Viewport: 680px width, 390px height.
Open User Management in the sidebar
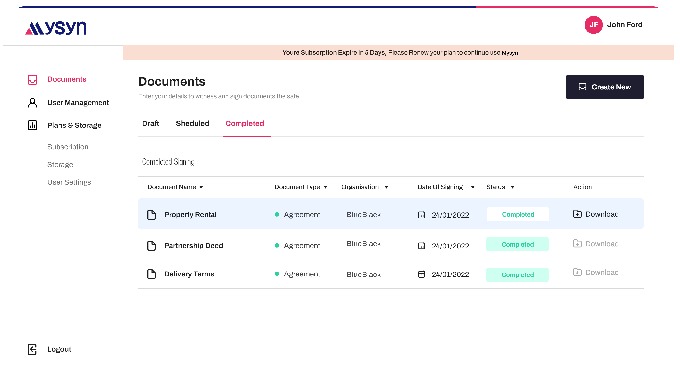pos(78,103)
